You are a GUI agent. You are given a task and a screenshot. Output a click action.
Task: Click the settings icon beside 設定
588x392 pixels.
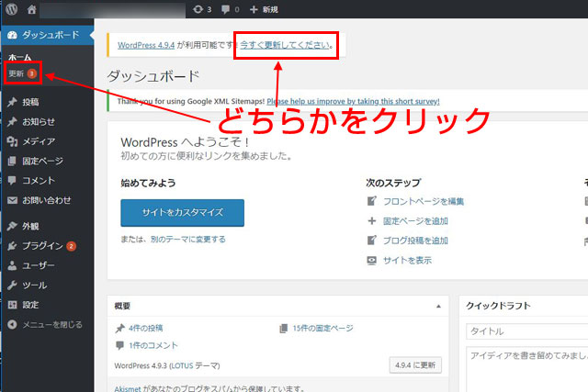pyautogui.click(x=12, y=305)
